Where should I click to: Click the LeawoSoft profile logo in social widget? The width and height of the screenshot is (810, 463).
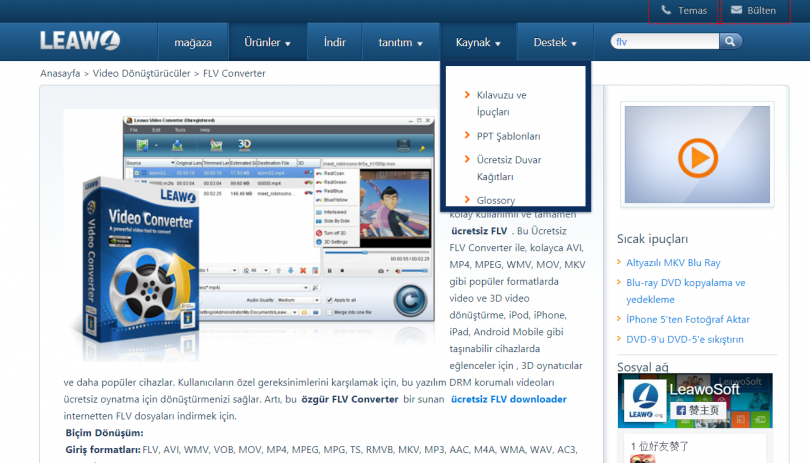645,400
